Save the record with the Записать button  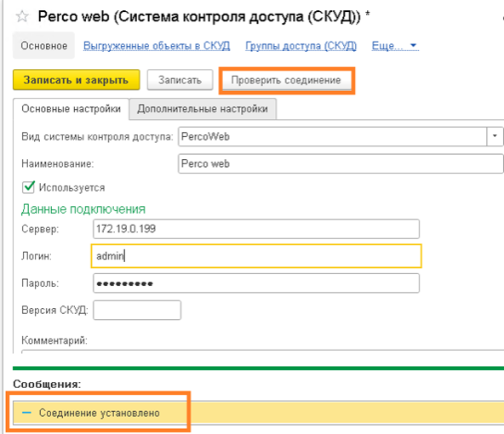pyautogui.click(x=180, y=80)
